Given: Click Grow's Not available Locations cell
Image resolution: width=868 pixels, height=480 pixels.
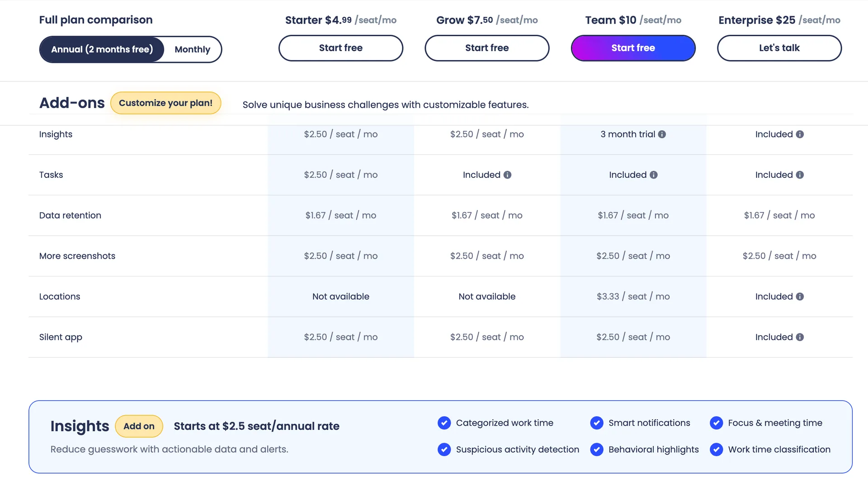Looking at the screenshot, I should click(x=487, y=297).
